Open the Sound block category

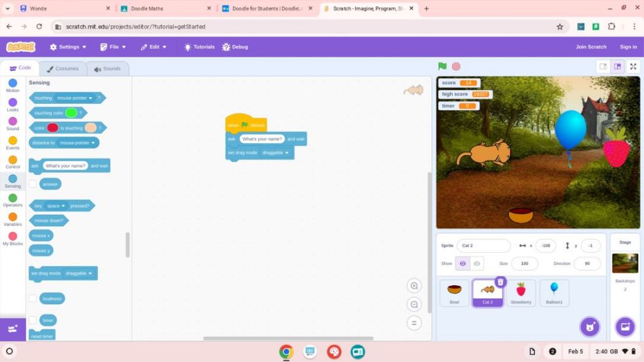[x=12, y=124]
